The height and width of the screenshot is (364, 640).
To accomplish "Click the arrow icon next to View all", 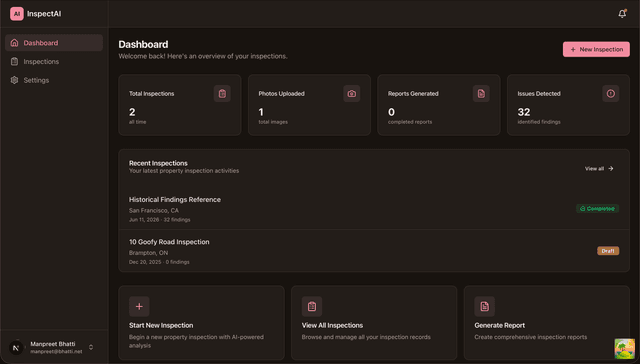I will tap(611, 169).
